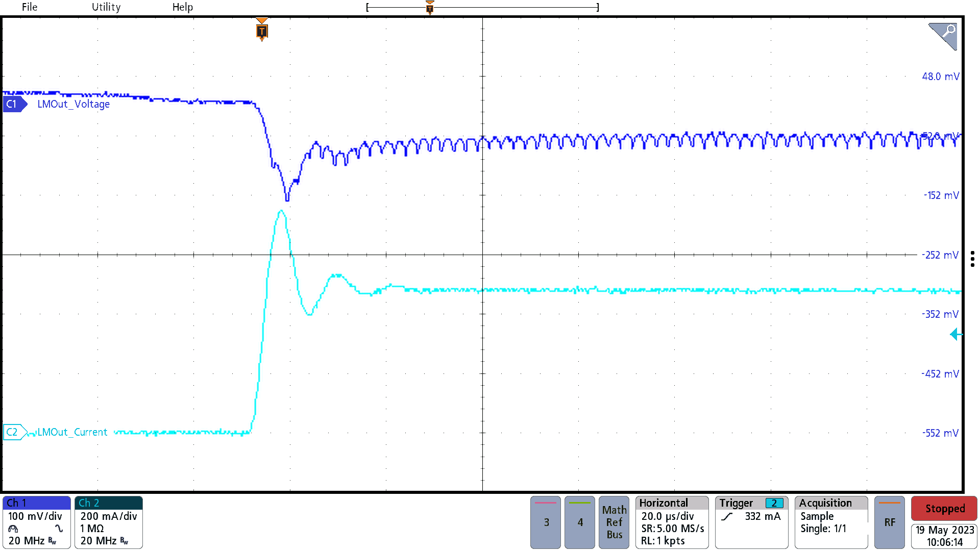Screen dimensions: 980x551
Task: Select the trigger position marker T
Action: coord(261,31)
